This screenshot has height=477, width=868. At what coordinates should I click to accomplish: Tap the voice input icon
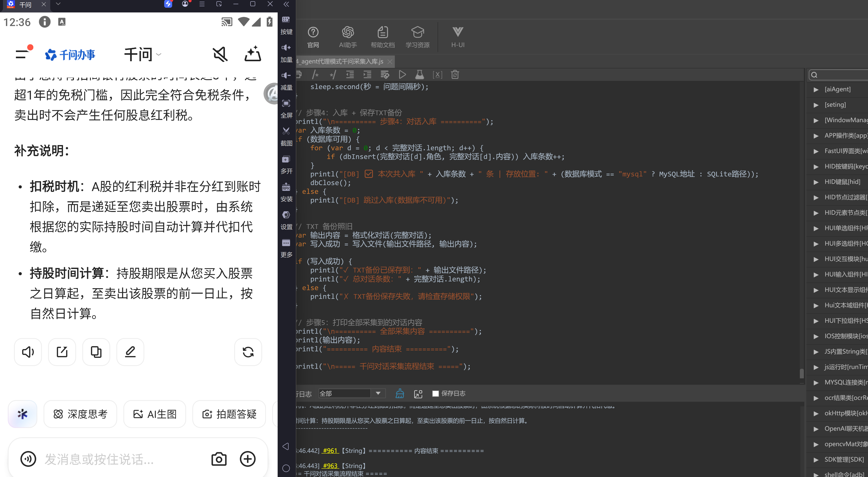pos(28,459)
